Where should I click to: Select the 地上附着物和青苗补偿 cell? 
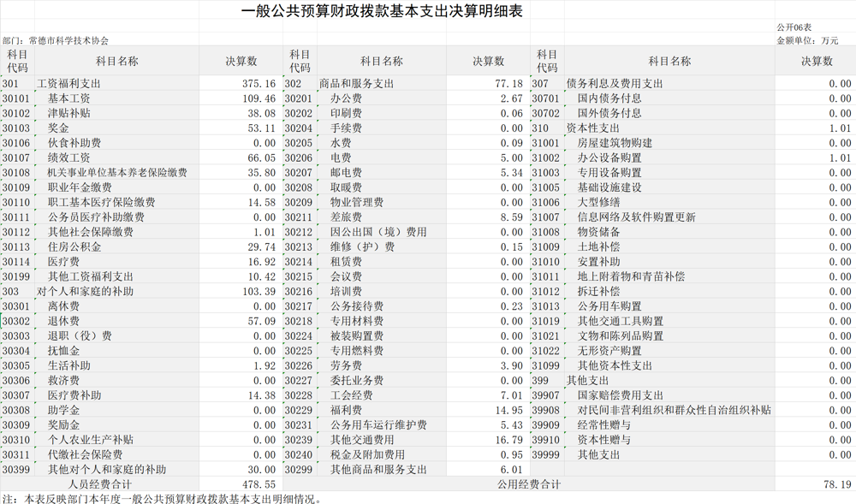[x=631, y=276]
